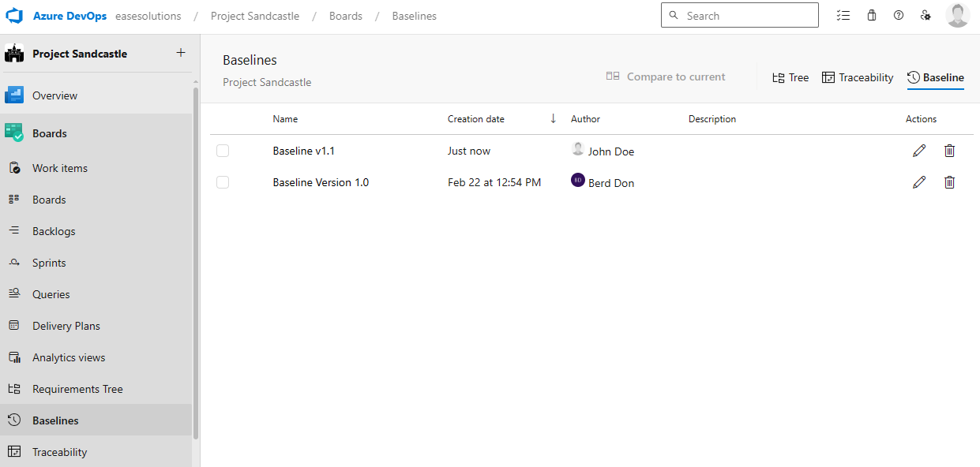Viewport: 980px width, 467px height.
Task: Click John Doe's avatar icon
Action: tap(578, 149)
